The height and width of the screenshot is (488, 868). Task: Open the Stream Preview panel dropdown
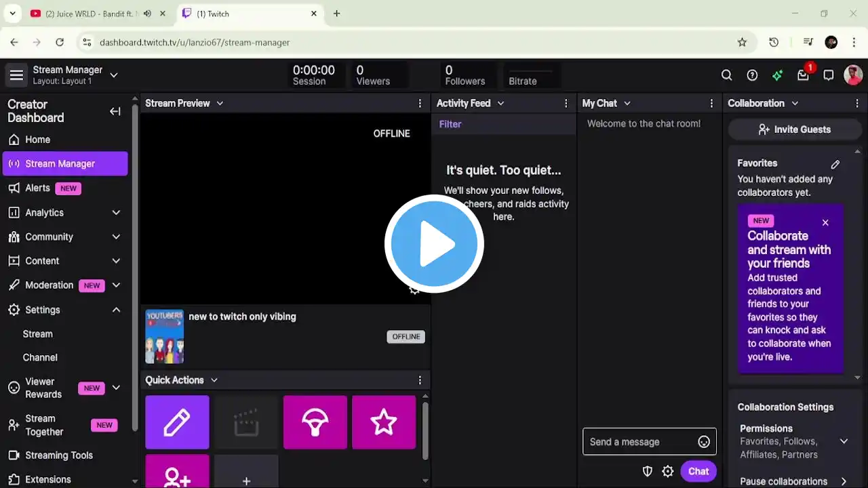[x=220, y=104]
